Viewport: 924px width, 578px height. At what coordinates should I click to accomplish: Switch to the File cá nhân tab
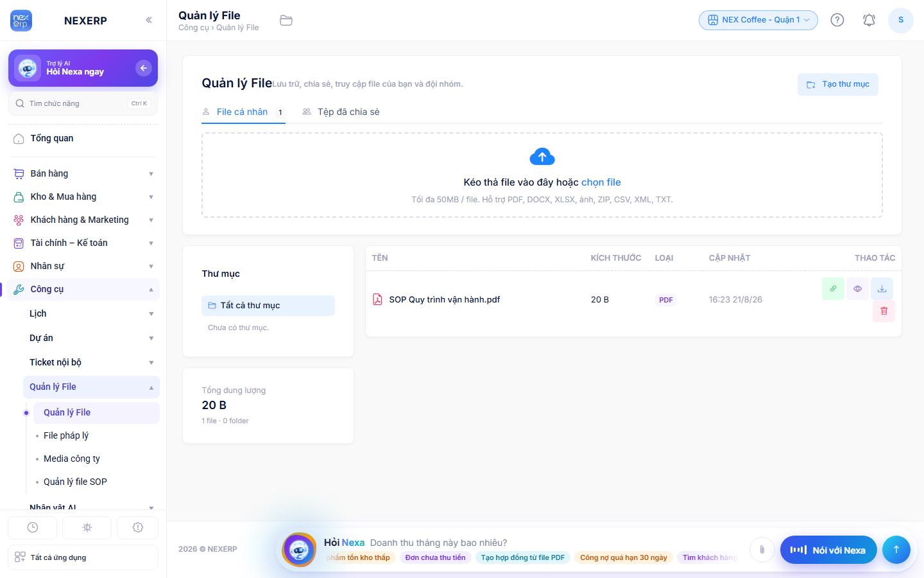click(x=243, y=112)
